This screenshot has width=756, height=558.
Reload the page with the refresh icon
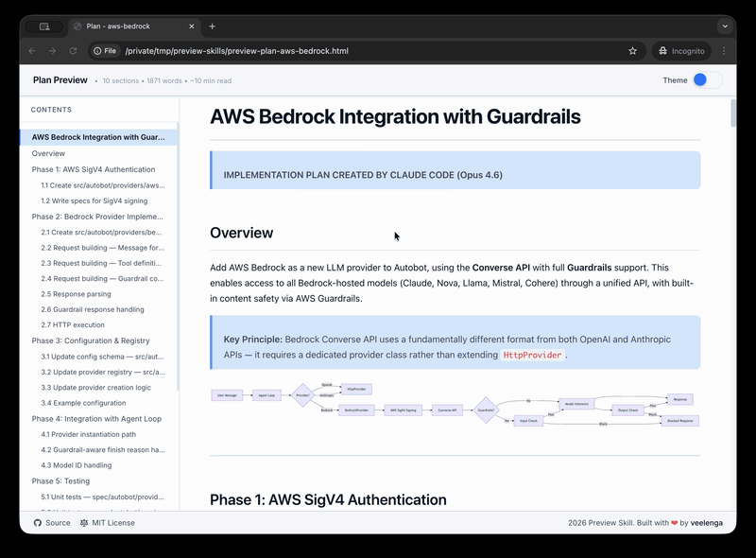(x=73, y=51)
